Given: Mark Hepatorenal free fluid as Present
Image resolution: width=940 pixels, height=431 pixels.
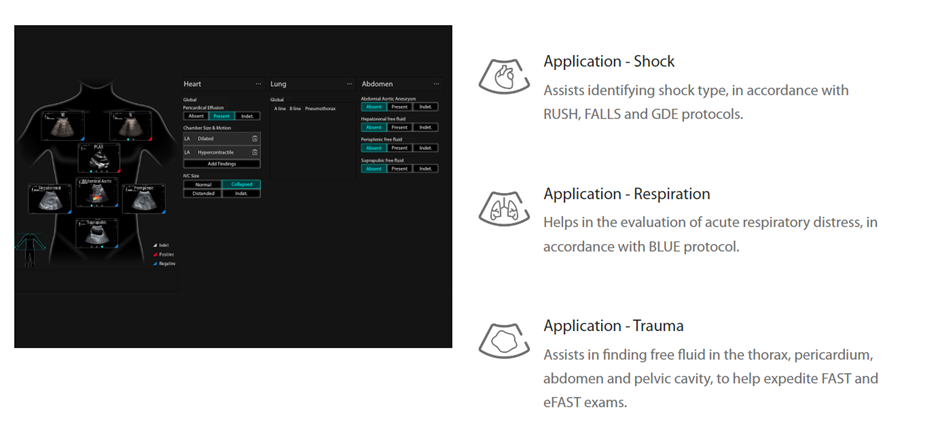Looking at the screenshot, I should [399, 127].
